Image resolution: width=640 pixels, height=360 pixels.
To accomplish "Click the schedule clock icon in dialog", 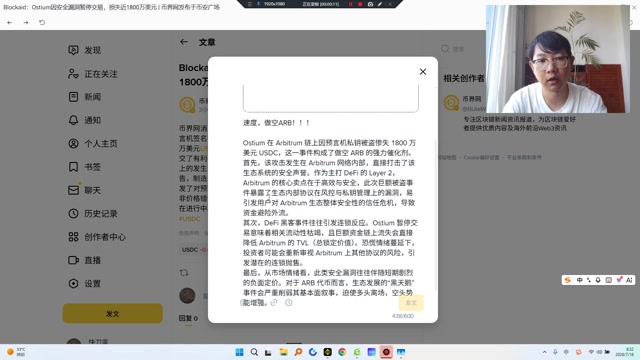I will pyautogui.click(x=289, y=302).
